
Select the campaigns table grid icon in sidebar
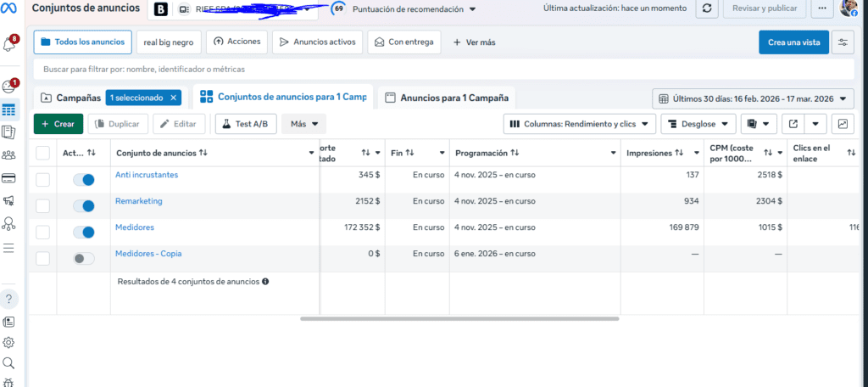[8, 109]
